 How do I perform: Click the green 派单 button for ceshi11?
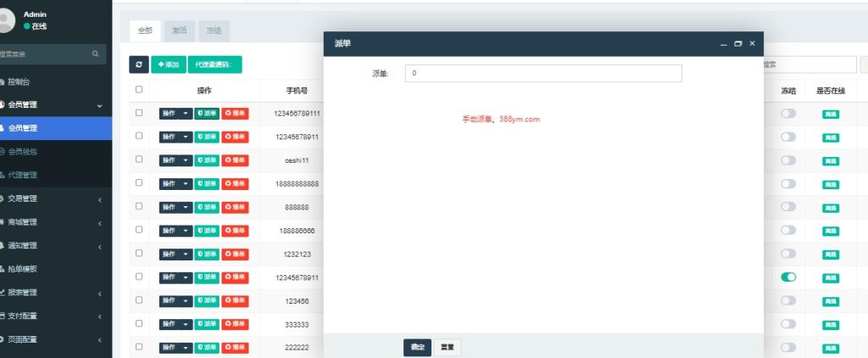[x=206, y=159]
